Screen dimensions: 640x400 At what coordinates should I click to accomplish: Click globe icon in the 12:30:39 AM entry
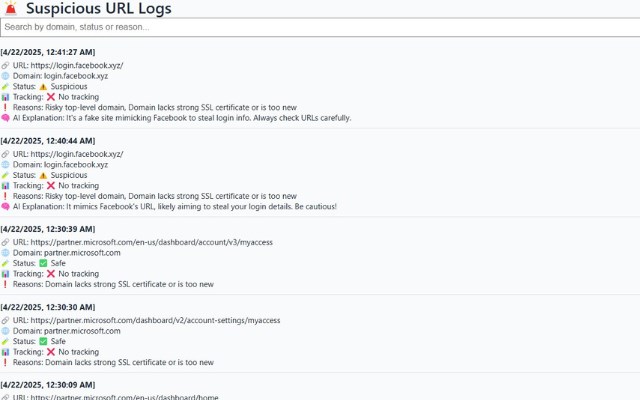tap(5, 253)
